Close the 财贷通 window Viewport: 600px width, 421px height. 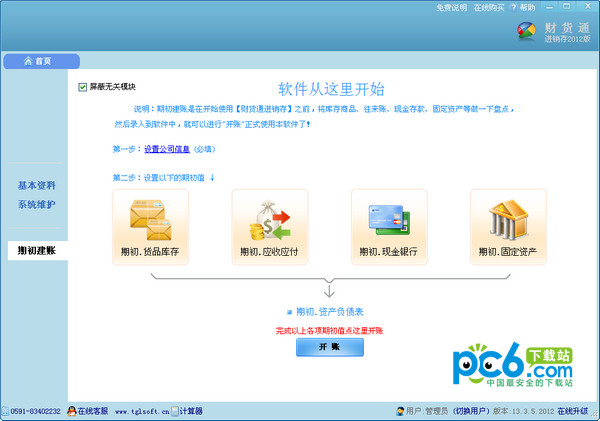(588, 6)
